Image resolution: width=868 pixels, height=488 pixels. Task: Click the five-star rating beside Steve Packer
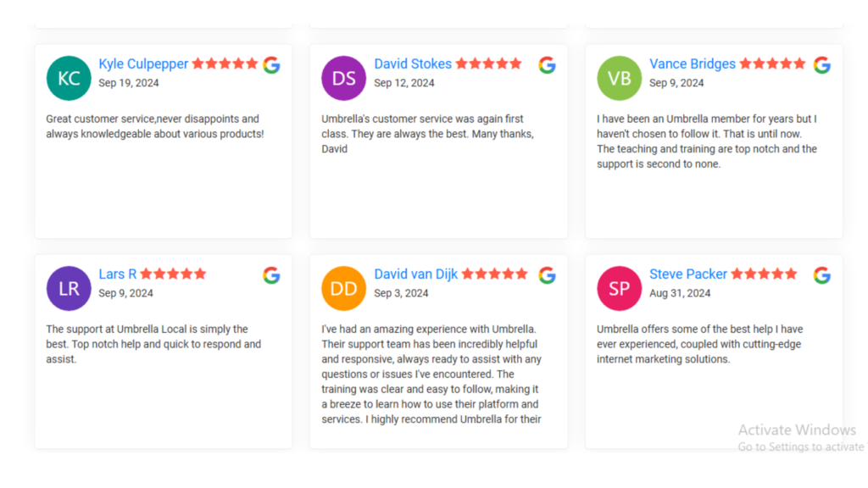764,274
